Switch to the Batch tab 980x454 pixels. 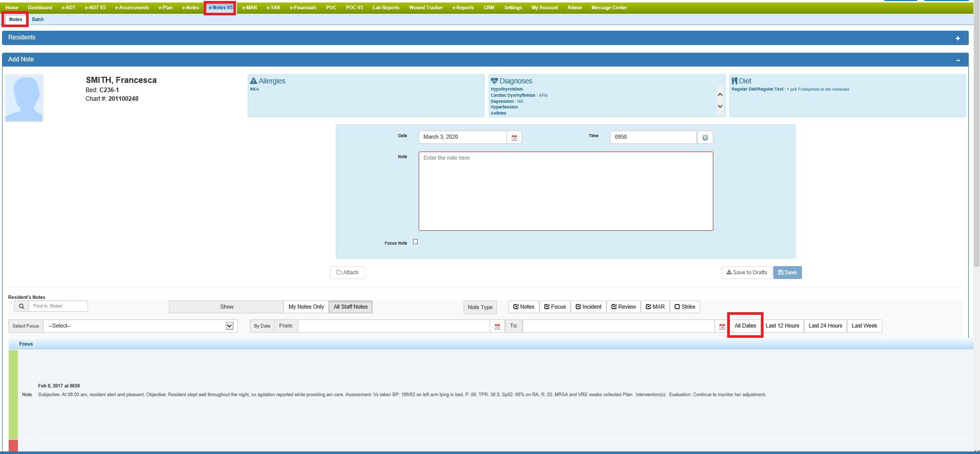38,19
